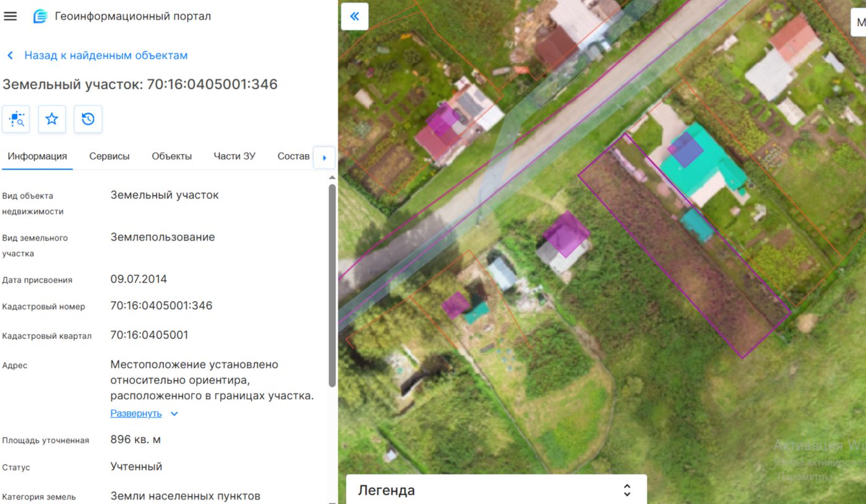Open the hamburger main menu
866x504 pixels.
coord(10,16)
